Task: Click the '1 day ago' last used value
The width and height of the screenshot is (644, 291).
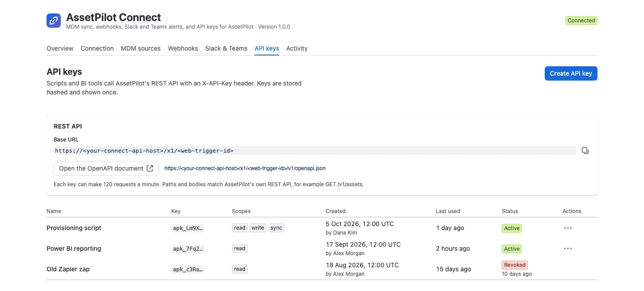Action: pos(450,228)
